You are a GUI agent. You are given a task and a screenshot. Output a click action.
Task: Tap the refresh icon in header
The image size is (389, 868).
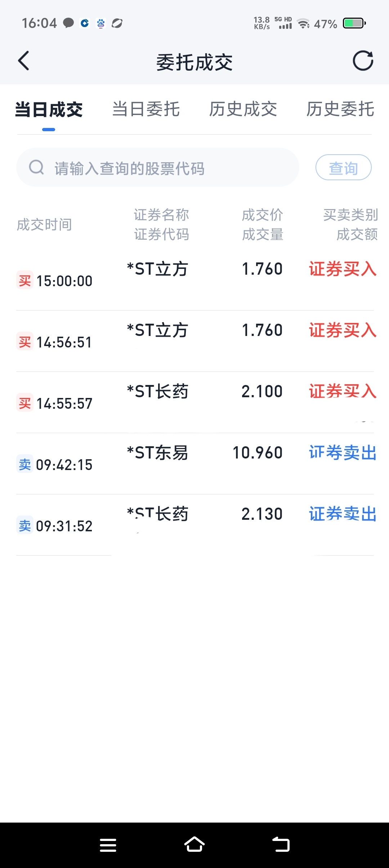click(363, 61)
